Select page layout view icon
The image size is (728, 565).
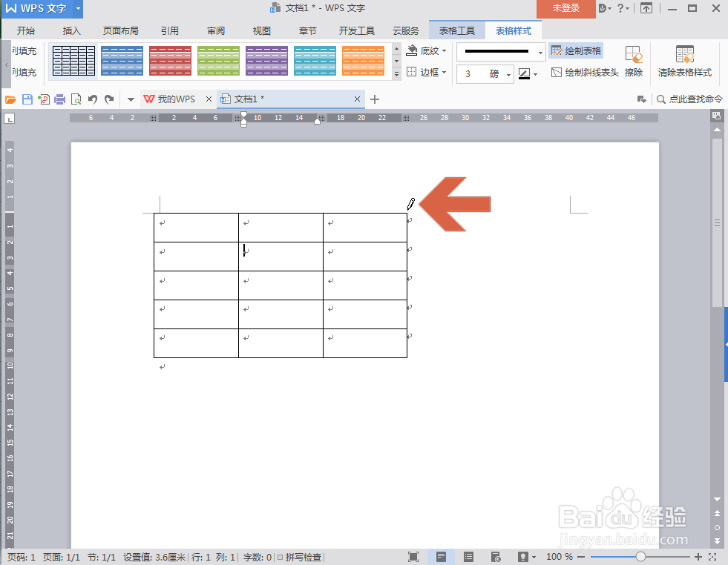pos(441,557)
